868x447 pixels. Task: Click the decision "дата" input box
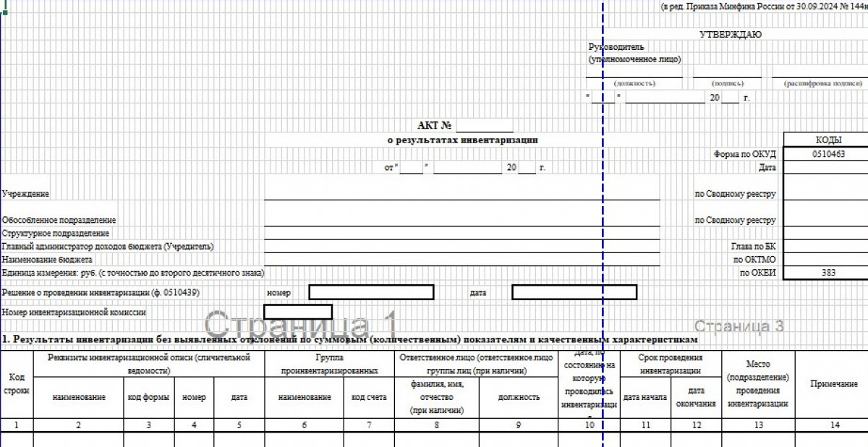click(x=574, y=292)
